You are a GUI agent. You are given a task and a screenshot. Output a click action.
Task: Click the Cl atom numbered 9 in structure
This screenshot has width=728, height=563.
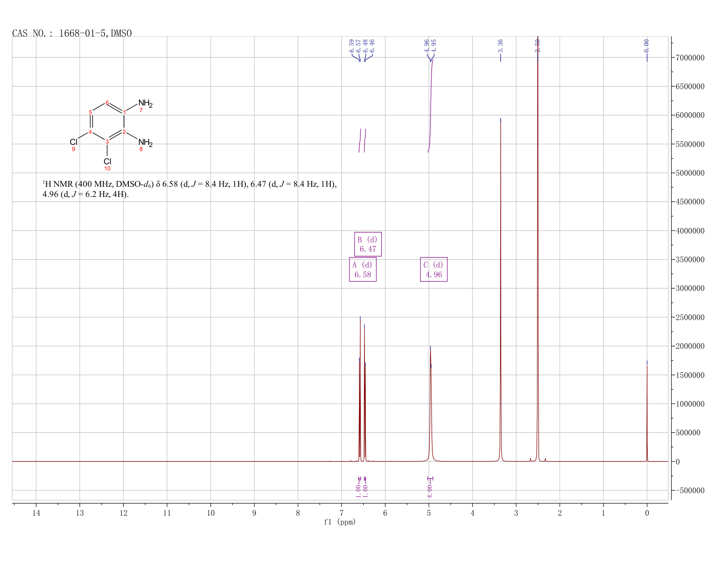point(74,142)
